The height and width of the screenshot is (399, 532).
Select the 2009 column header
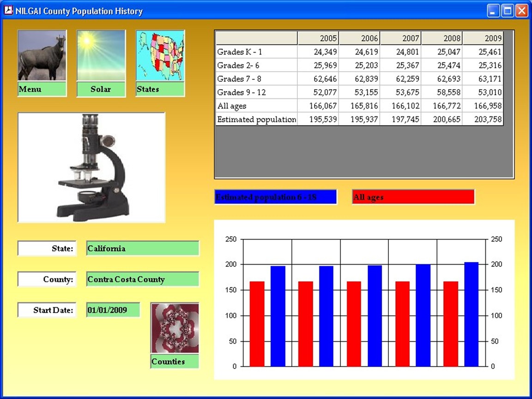coord(483,38)
